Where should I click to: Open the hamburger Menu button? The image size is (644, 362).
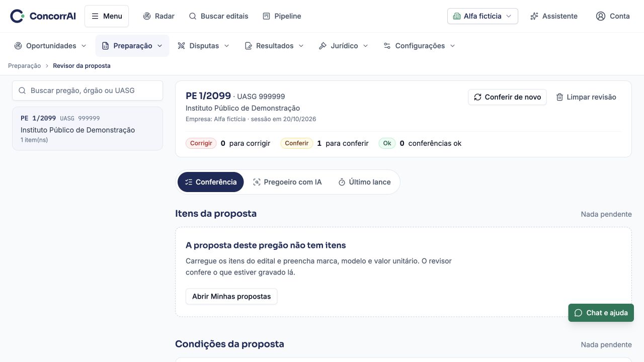[107, 16]
